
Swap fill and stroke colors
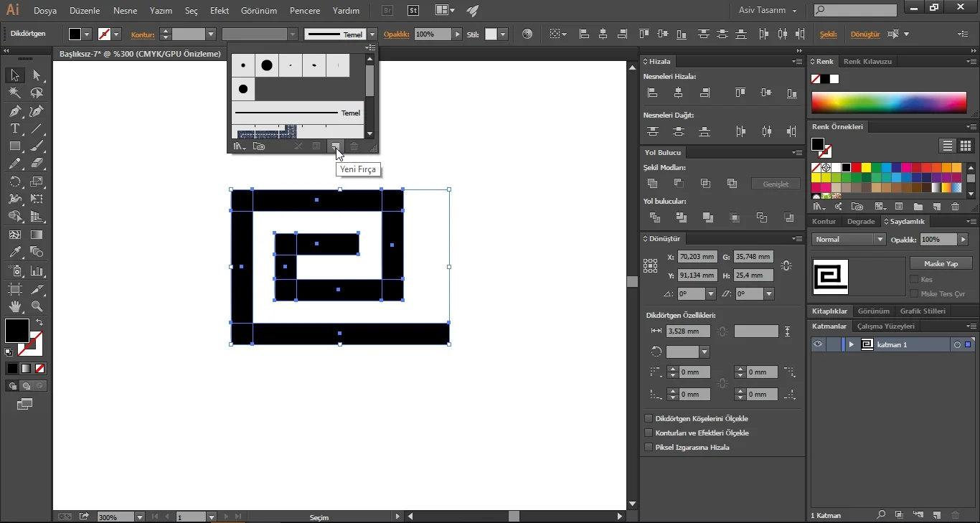pyautogui.click(x=39, y=323)
